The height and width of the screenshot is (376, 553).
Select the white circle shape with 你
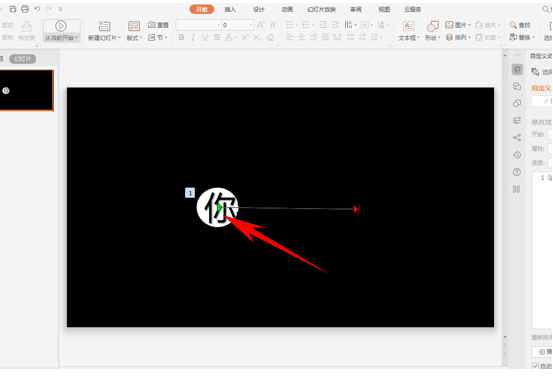(217, 207)
